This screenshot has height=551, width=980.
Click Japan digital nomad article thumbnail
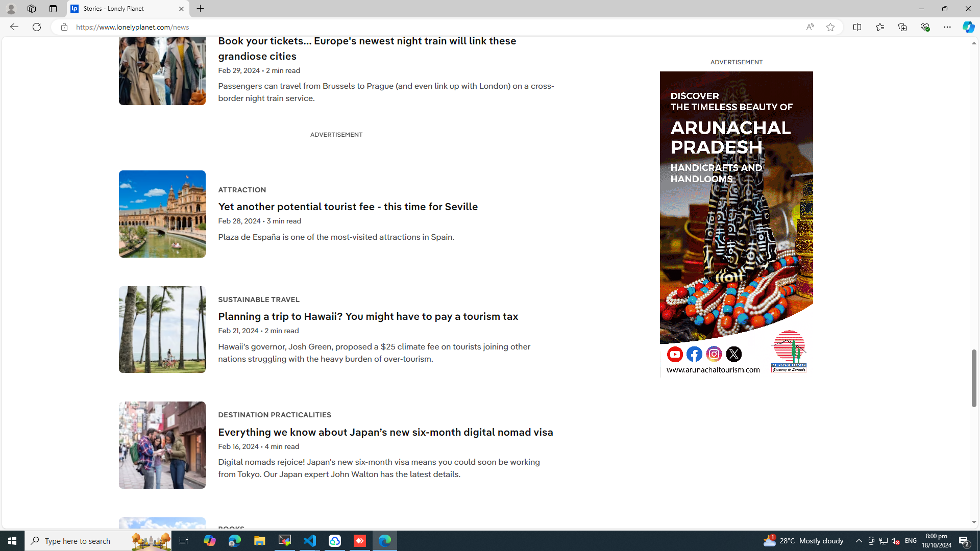click(x=162, y=445)
